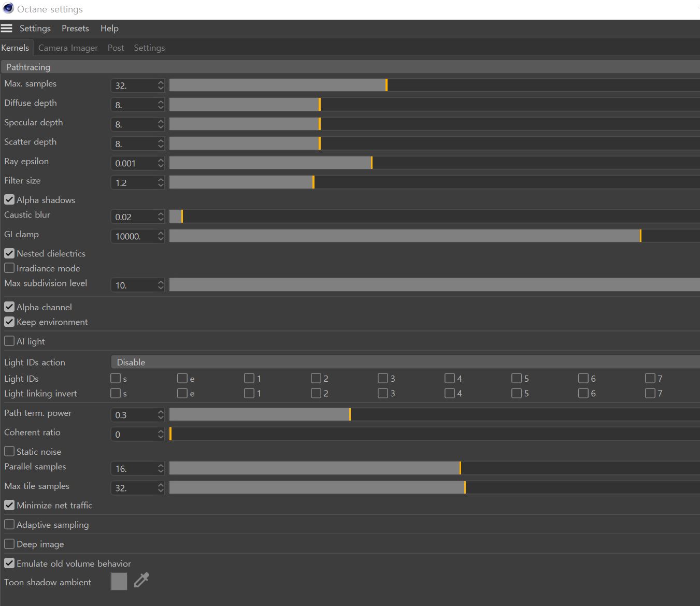Click the Parallel samples slider
The width and height of the screenshot is (700, 606).
click(434, 468)
